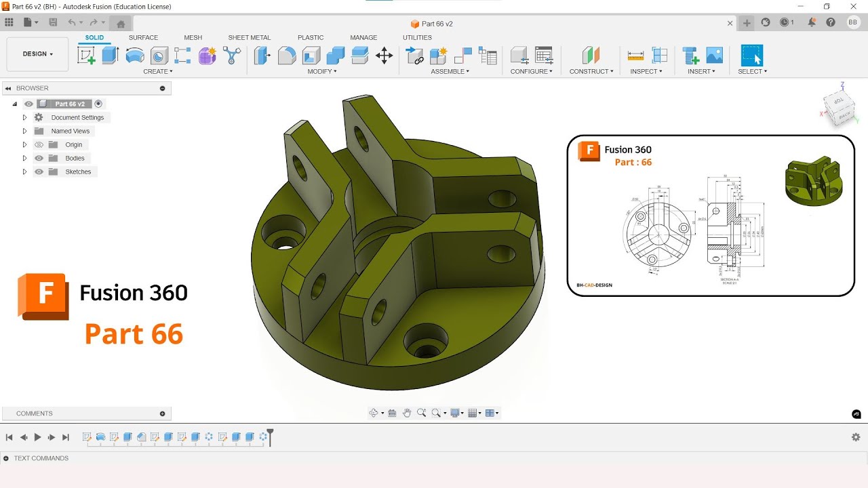The width and height of the screenshot is (868, 488).
Task: Open the data panel grid icon
Action: click(9, 22)
